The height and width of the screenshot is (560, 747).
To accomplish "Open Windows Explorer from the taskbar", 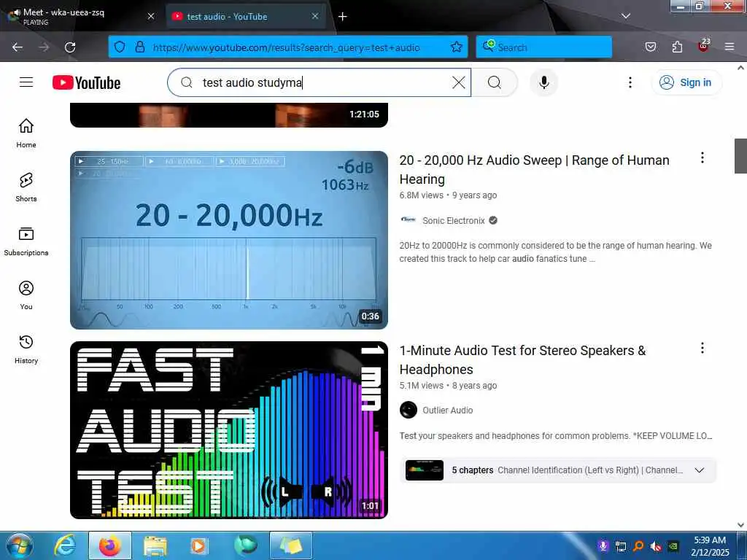I will [x=155, y=545].
